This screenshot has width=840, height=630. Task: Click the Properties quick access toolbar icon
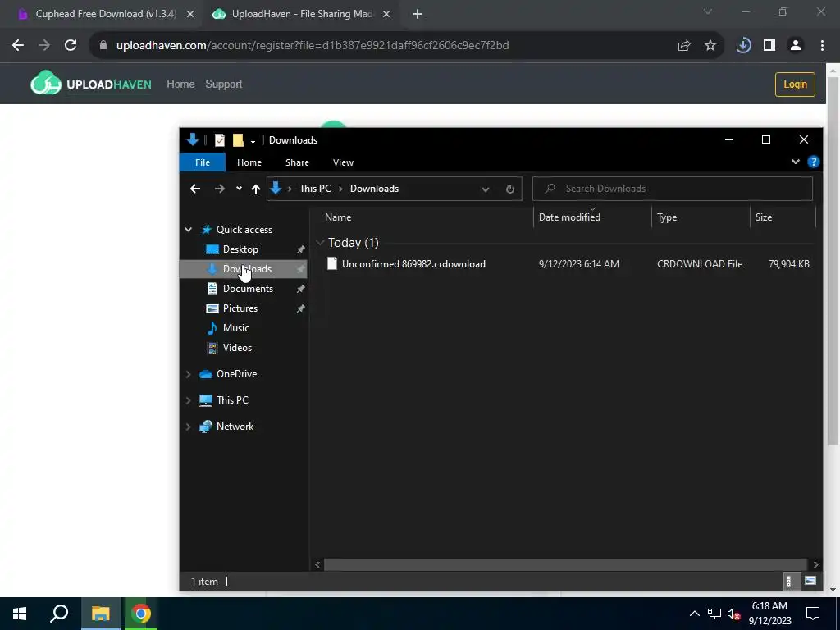[220, 140]
